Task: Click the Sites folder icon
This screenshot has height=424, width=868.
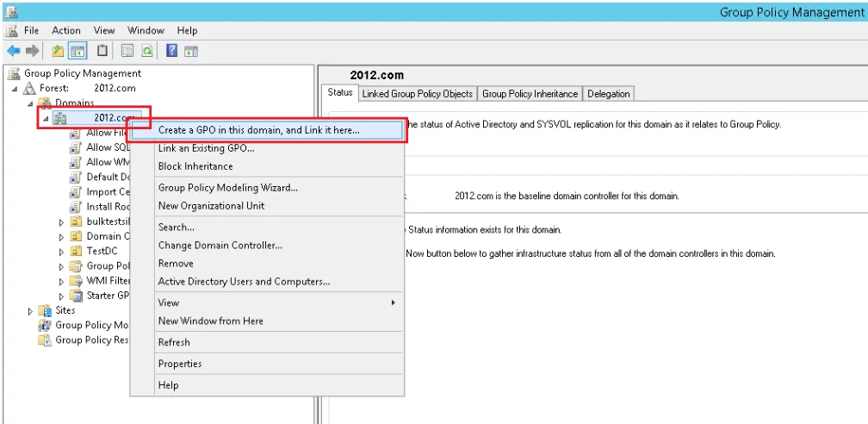Action: click(x=45, y=310)
